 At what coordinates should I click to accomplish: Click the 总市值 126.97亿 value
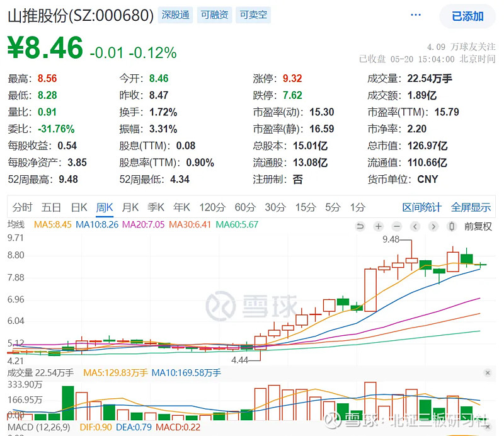[x=427, y=146]
